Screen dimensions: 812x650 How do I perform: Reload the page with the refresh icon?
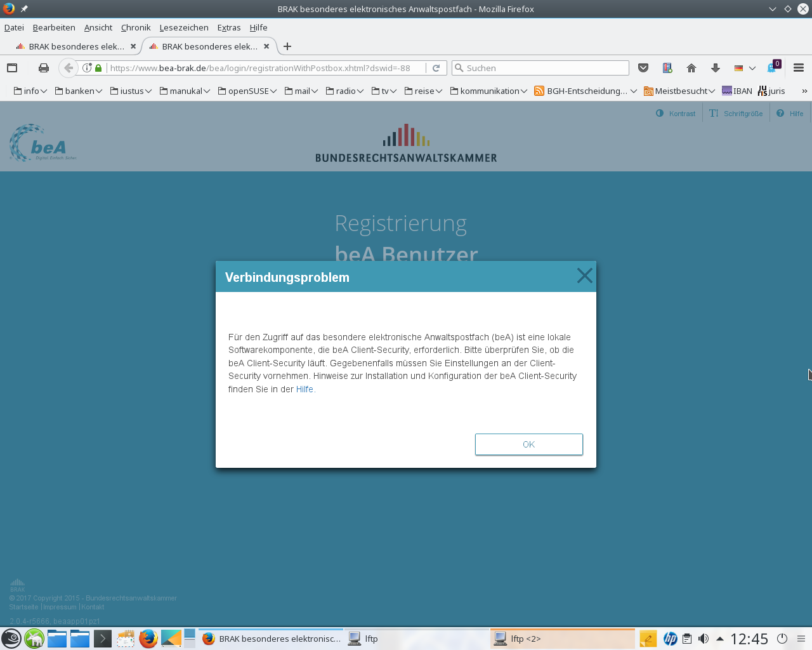pyautogui.click(x=436, y=68)
